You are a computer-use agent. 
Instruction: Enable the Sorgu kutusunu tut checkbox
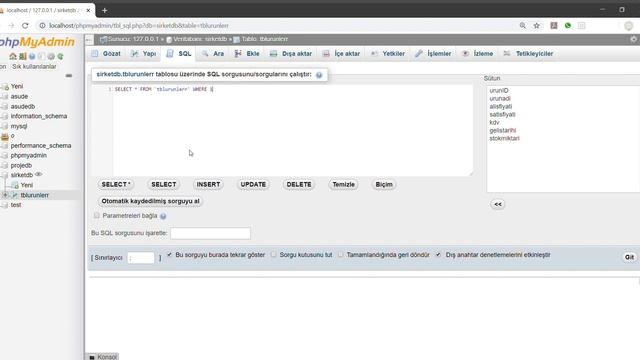(x=273, y=255)
